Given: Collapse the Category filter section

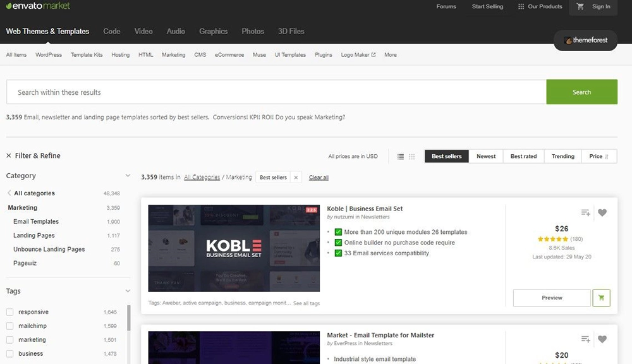Looking at the screenshot, I should (x=128, y=175).
